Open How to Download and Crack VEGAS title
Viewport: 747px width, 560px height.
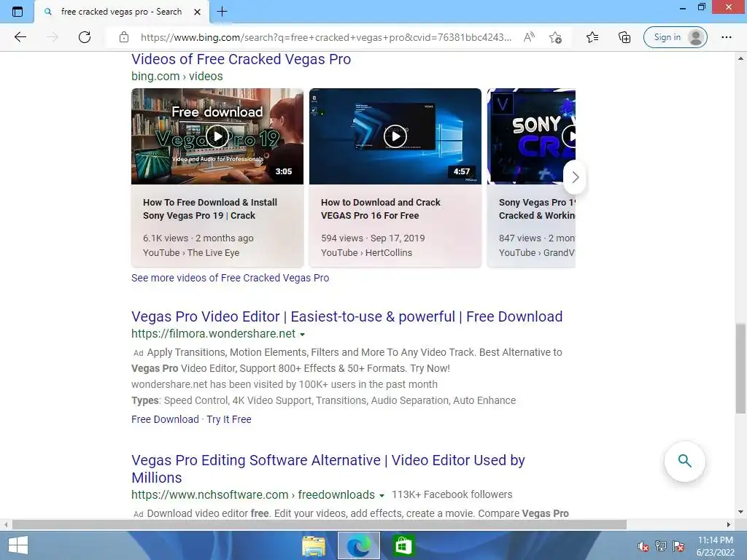pos(381,209)
